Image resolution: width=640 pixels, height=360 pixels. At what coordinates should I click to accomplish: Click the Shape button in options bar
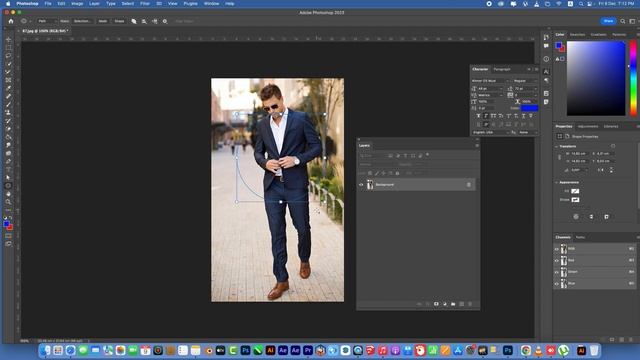click(119, 21)
